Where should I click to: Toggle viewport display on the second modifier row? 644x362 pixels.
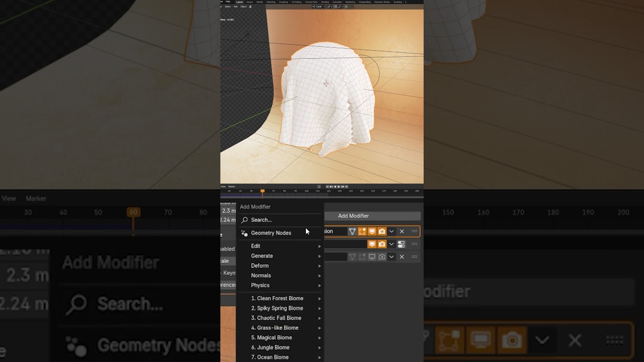(372, 244)
